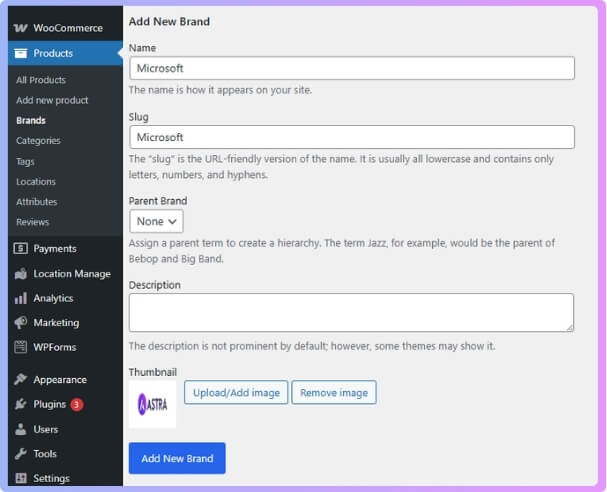This screenshot has height=492, width=607.
Task: Click the Upload/Add image button
Action: tap(236, 393)
